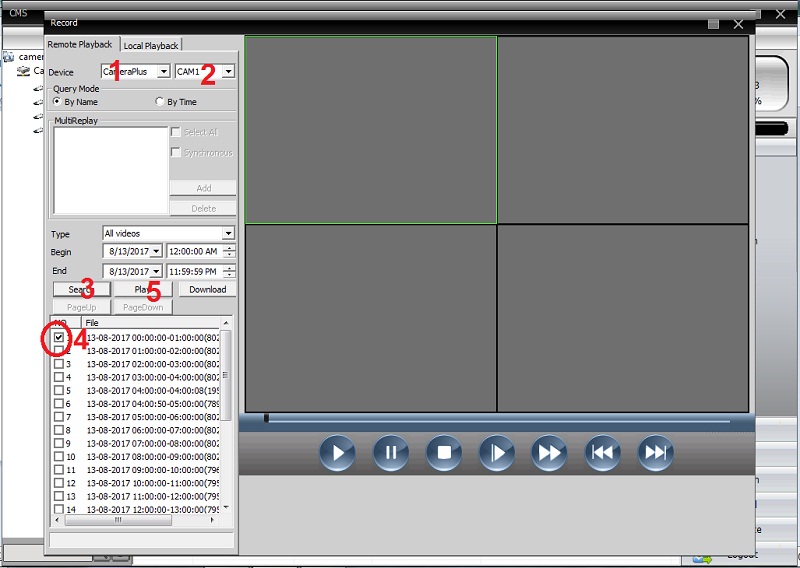Jump to the previous recording file
The image size is (800, 568).
603,452
